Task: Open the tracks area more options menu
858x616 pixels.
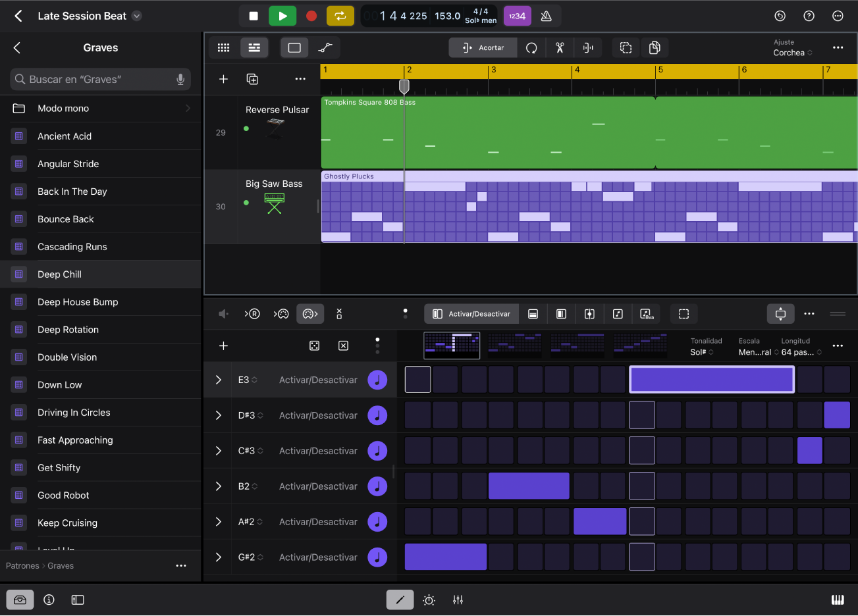Action: click(838, 47)
